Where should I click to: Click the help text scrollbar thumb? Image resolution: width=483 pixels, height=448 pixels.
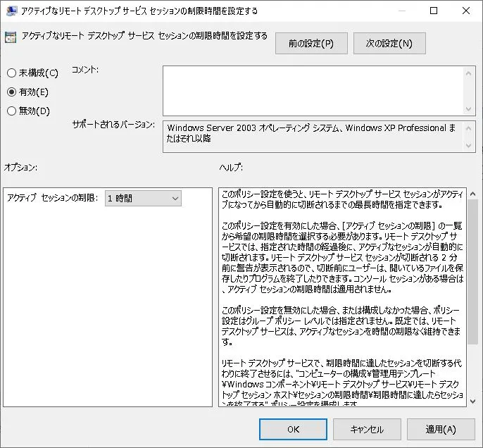pos(473,272)
